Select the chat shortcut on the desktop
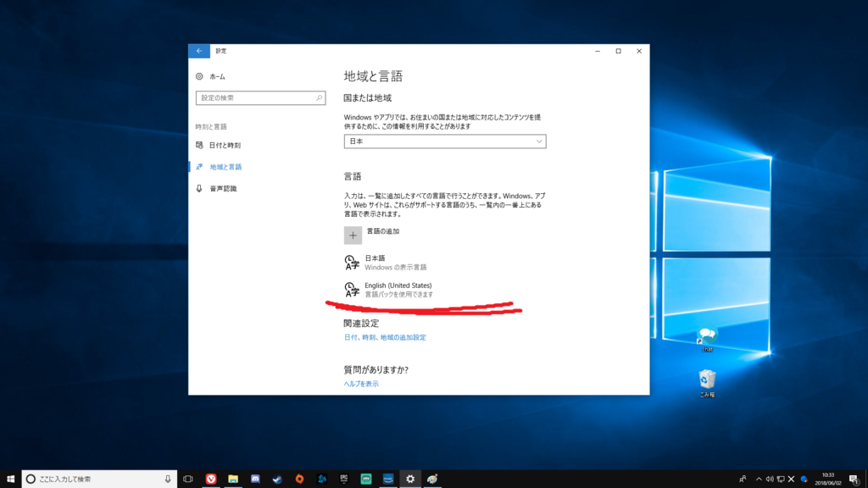 708,339
